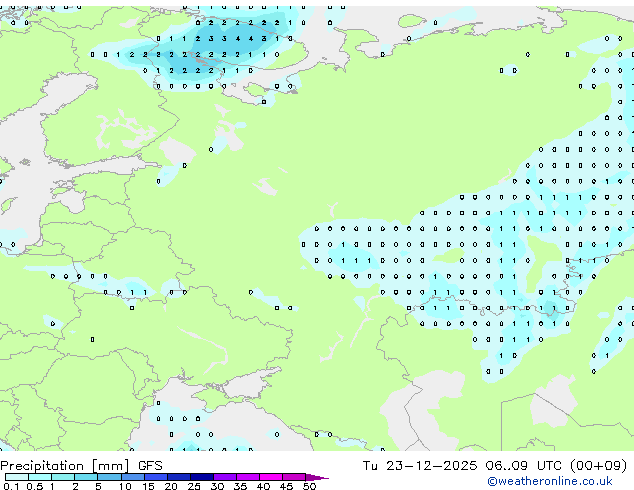Click the "GFS" model label
Image resolution: width=634 pixels, height=490 pixels.
click(x=150, y=466)
